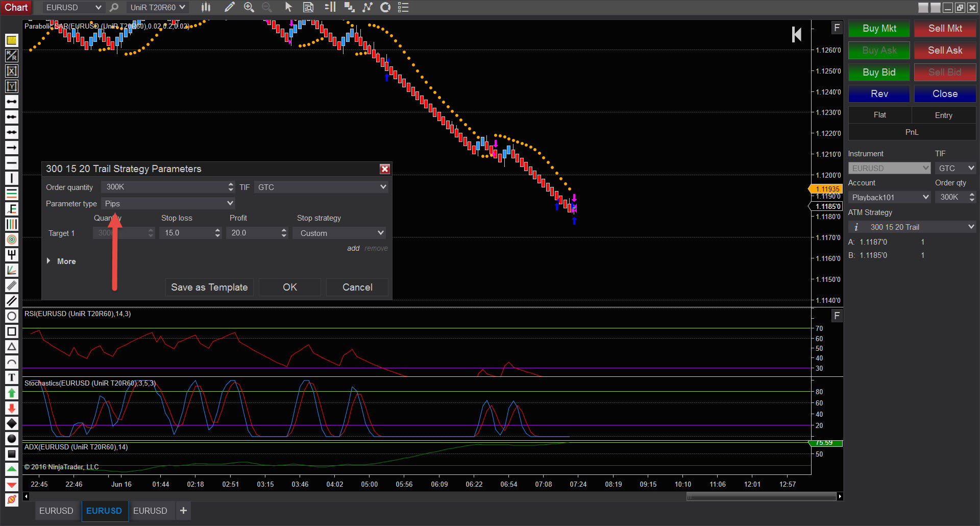Switch to the arrow cursor pointer
The height and width of the screenshot is (526, 980).
(x=288, y=7)
